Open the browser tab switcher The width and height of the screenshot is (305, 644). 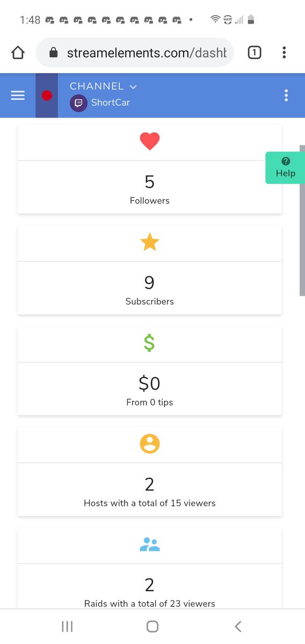[255, 52]
